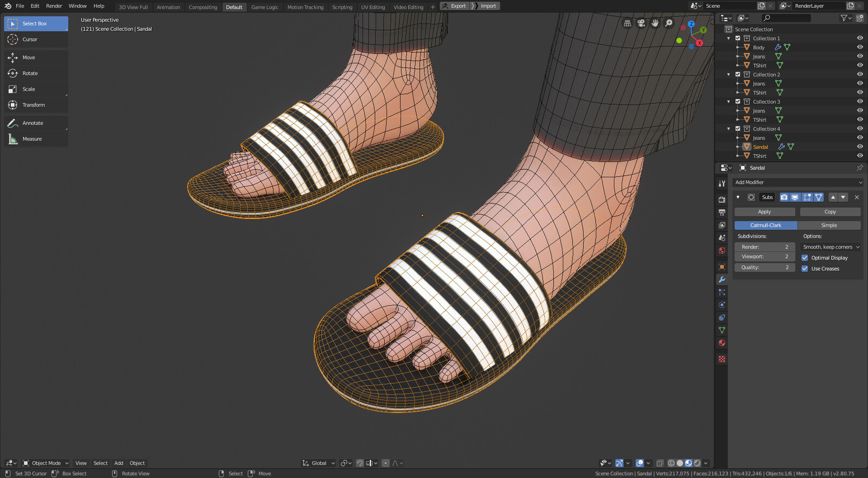
Task: Open Global transform orientation dropdown
Action: coord(319,463)
